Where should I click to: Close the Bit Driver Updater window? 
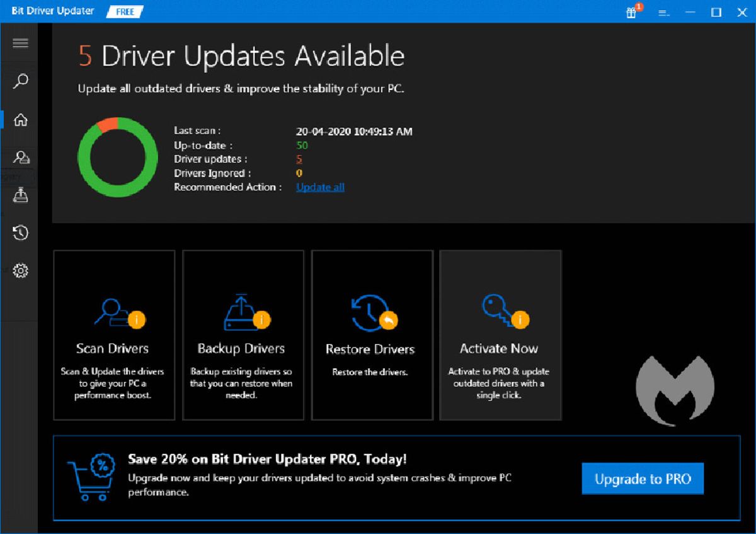click(x=742, y=13)
